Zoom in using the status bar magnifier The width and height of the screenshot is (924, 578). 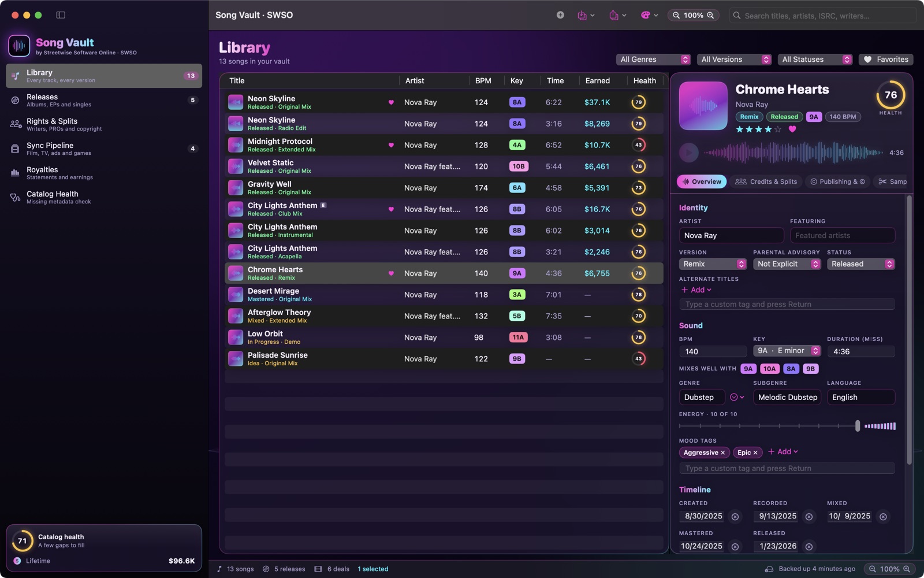coord(907,569)
